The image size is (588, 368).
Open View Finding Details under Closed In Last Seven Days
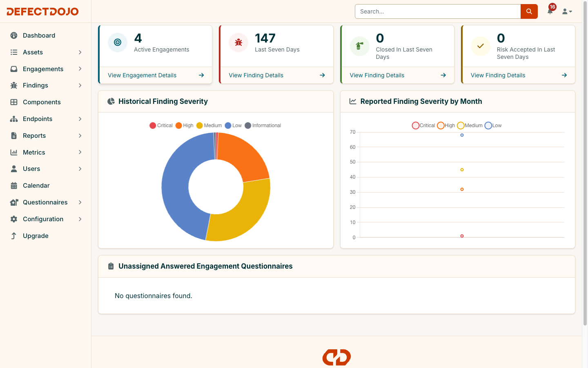[398, 75]
